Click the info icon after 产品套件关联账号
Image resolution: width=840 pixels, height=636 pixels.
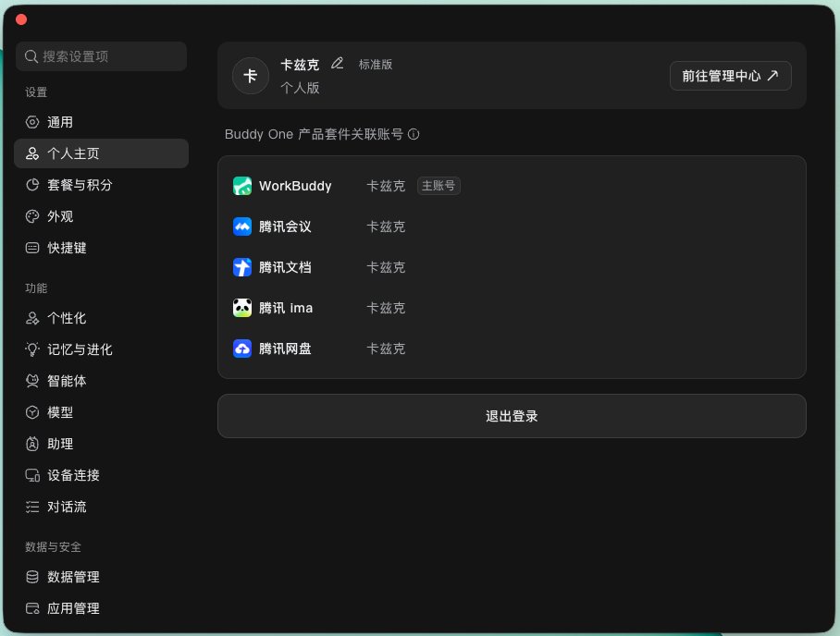coord(414,134)
